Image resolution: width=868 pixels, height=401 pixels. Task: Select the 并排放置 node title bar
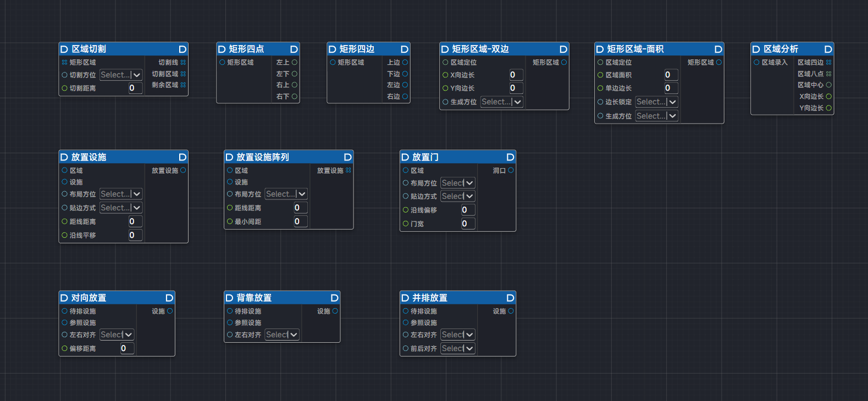(457, 298)
